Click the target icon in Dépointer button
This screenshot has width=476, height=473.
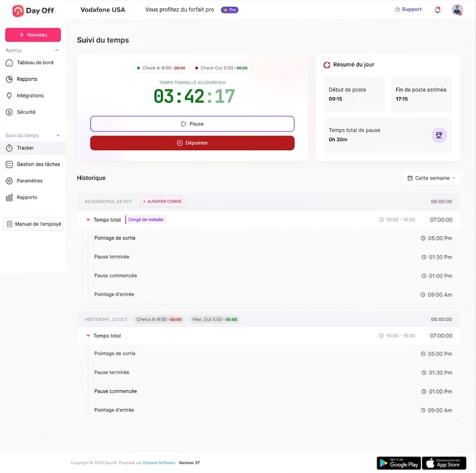[x=180, y=143]
